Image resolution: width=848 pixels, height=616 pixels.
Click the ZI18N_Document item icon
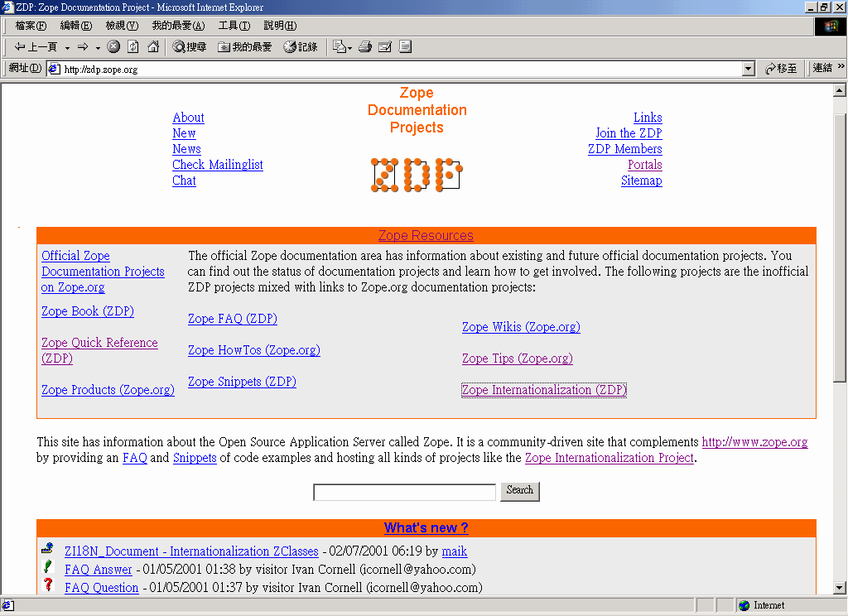[47, 548]
